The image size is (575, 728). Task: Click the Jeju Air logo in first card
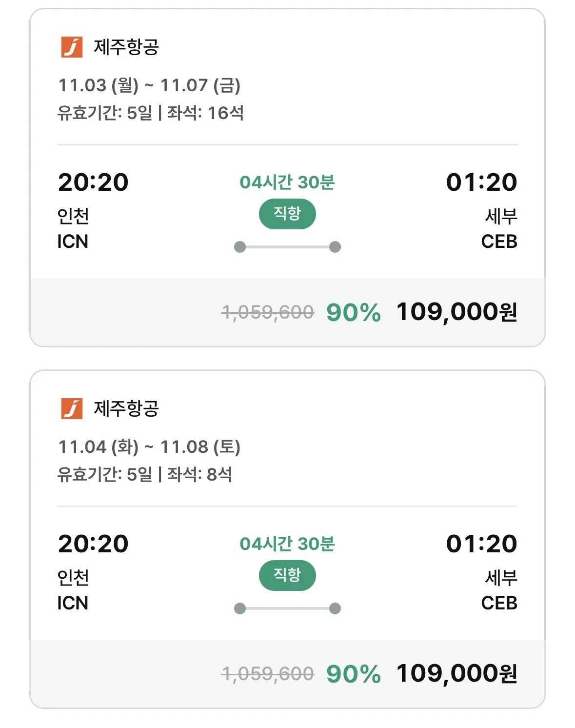click(x=72, y=47)
